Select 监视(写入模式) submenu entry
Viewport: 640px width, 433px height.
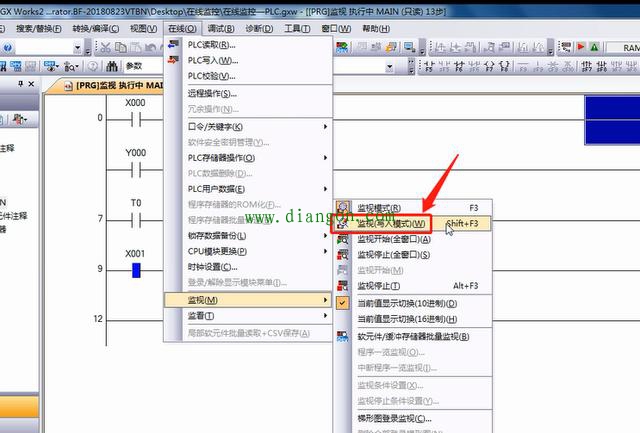click(x=413, y=224)
